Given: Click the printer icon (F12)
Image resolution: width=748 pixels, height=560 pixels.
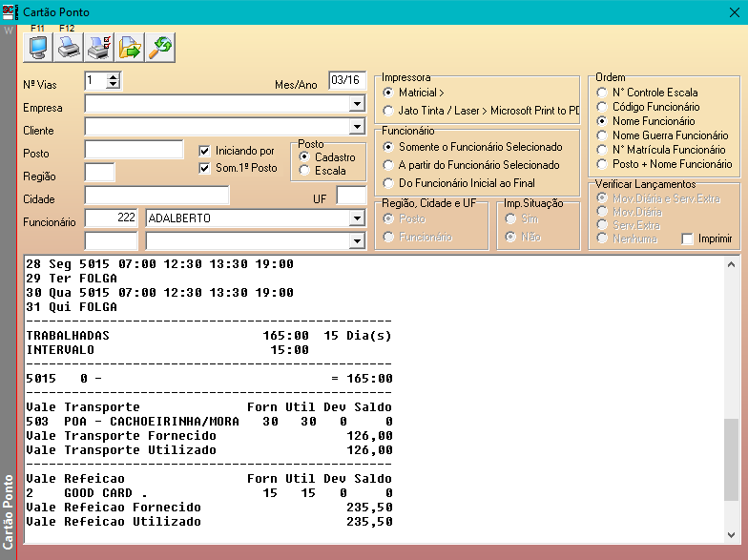Looking at the screenshot, I should coord(69,46).
